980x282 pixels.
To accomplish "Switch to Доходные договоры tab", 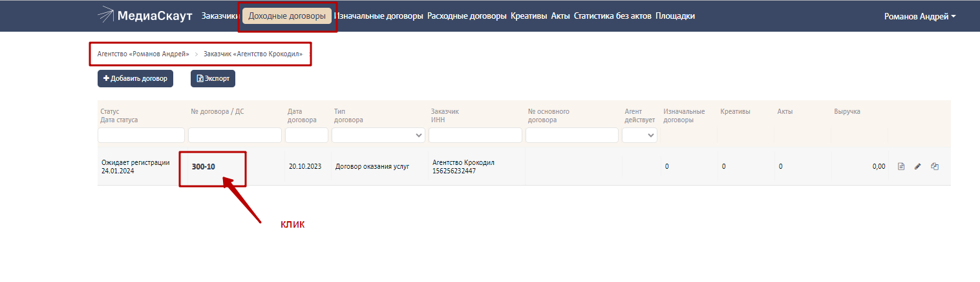I will click(x=287, y=16).
